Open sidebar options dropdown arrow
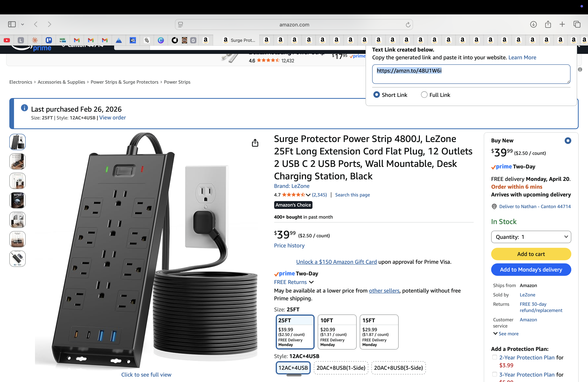 pos(23,24)
